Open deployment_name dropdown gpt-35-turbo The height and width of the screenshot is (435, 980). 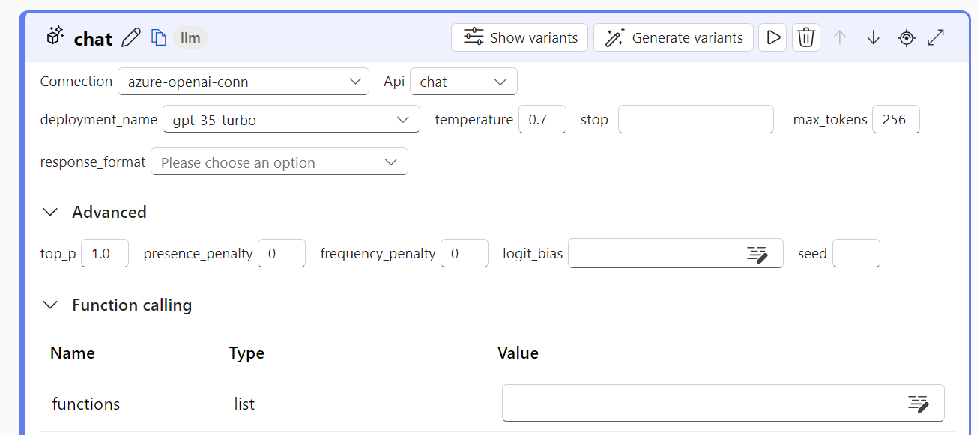pyautogui.click(x=291, y=120)
